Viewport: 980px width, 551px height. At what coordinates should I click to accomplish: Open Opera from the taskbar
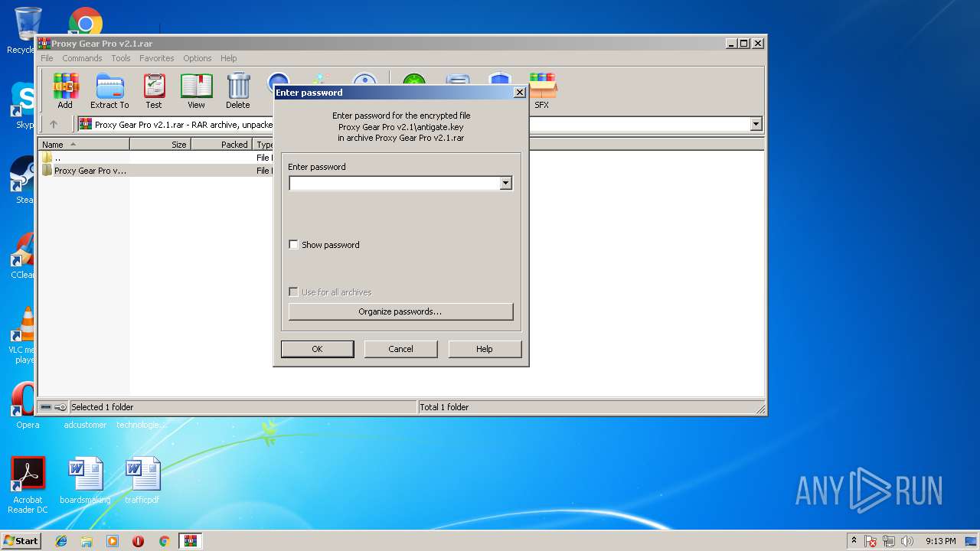(x=138, y=541)
